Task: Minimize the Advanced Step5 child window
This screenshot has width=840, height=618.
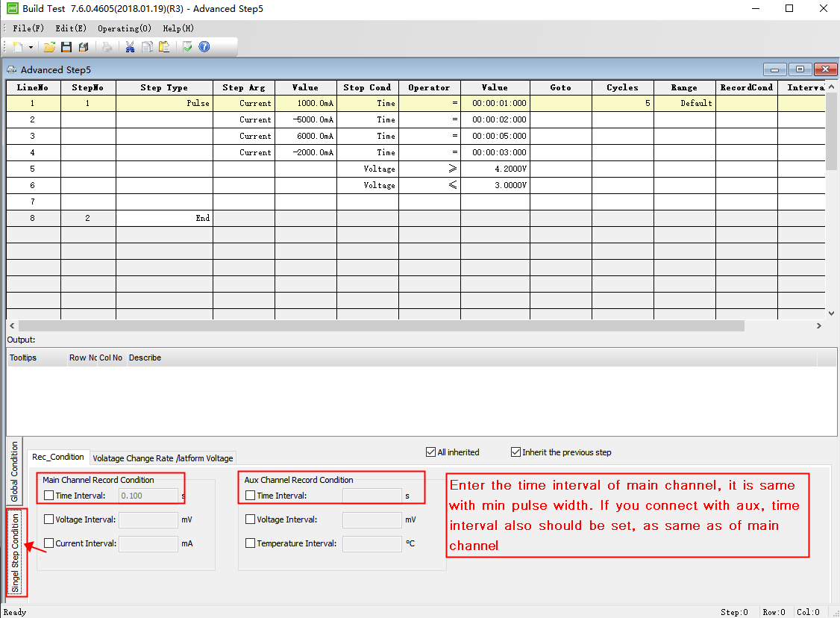Action: point(774,69)
